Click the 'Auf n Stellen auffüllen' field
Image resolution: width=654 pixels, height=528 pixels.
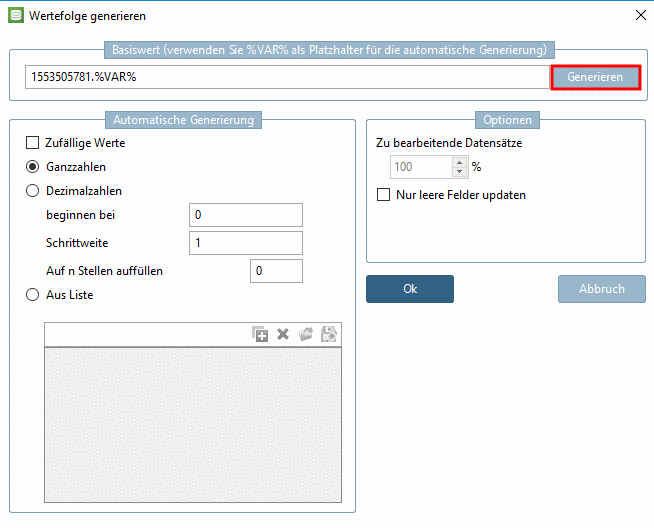(x=276, y=271)
